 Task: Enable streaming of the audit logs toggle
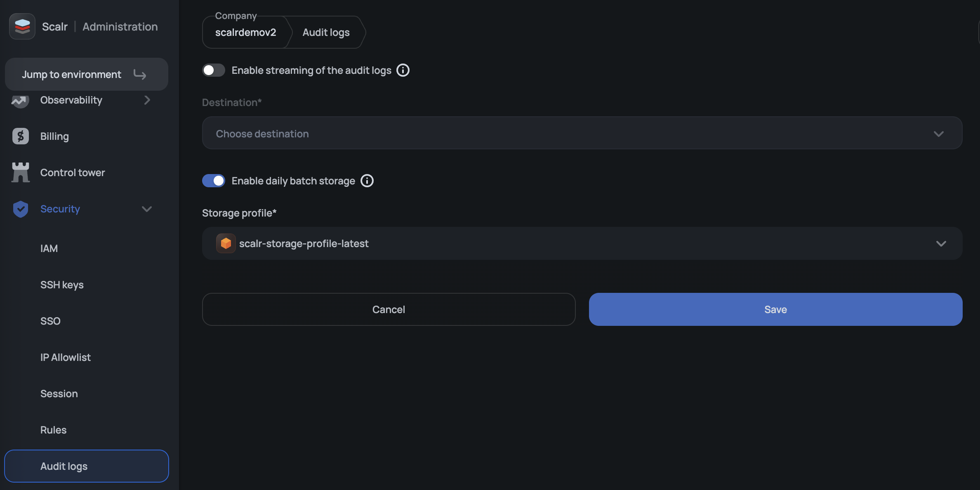213,70
